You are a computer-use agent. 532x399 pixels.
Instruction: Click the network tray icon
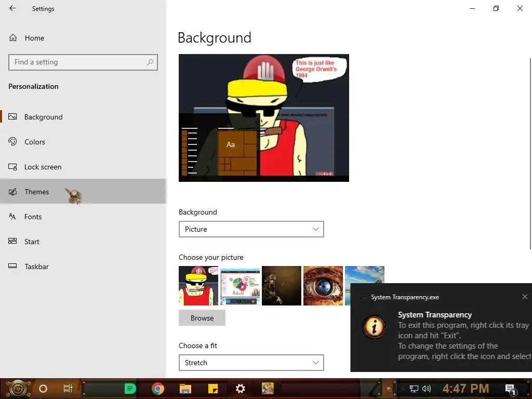click(414, 389)
